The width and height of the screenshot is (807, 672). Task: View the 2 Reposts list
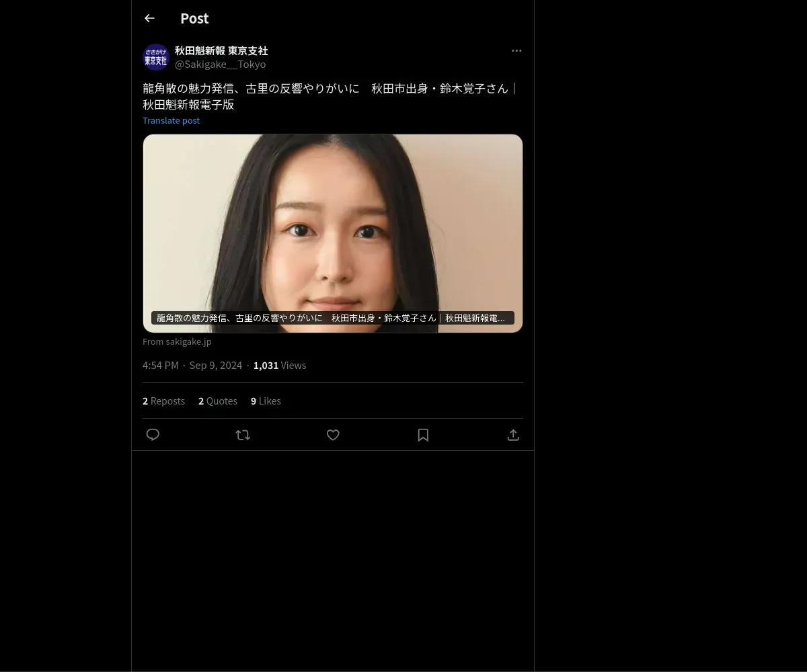pos(163,401)
